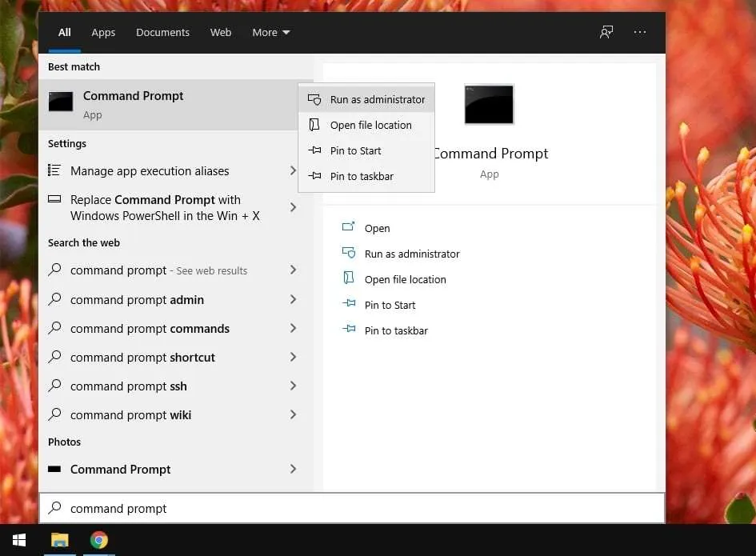Open File Explorer from the taskbar
Image resolution: width=756 pixels, height=556 pixels.
[60, 540]
